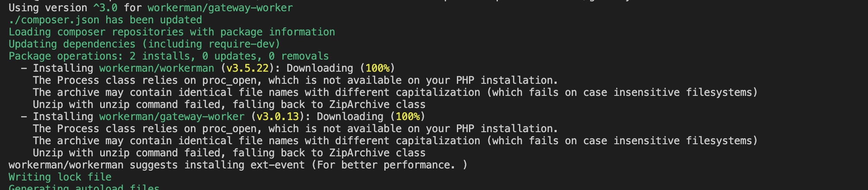Screen dimensions: 868x190
Task: Click the Generating autoload files line
Action: [84, 187]
